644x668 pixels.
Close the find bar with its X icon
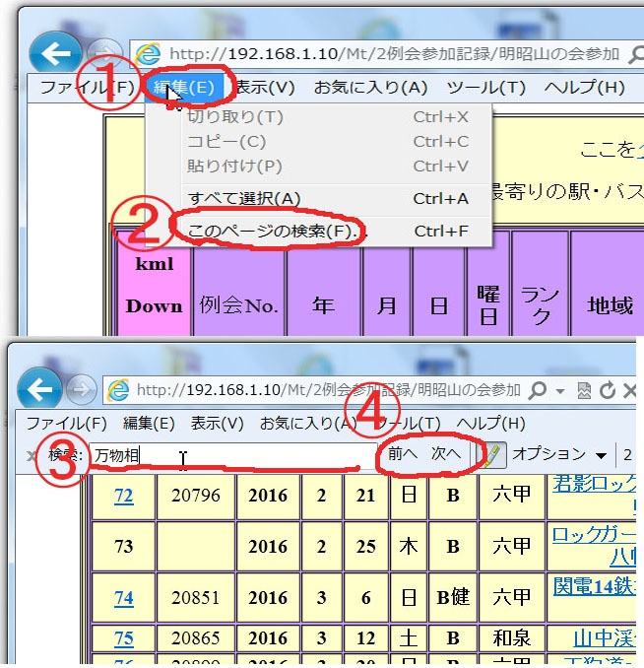click(31, 455)
